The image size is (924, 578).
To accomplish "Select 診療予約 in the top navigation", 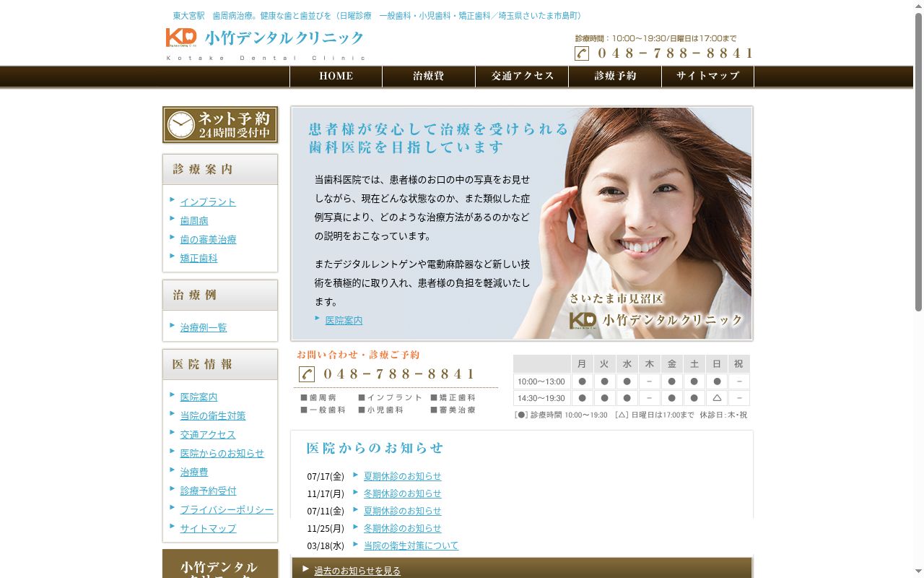I will pos(615,76).
